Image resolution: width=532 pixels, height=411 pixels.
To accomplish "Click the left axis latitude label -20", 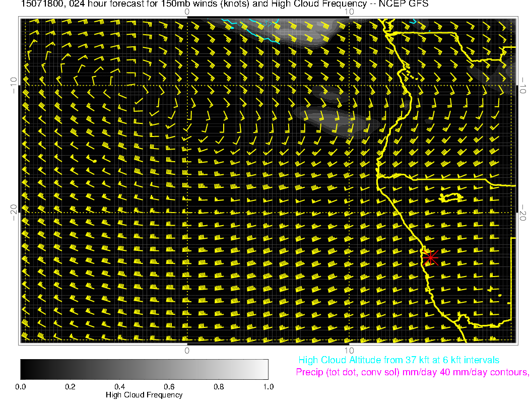I will pos(14,213).
